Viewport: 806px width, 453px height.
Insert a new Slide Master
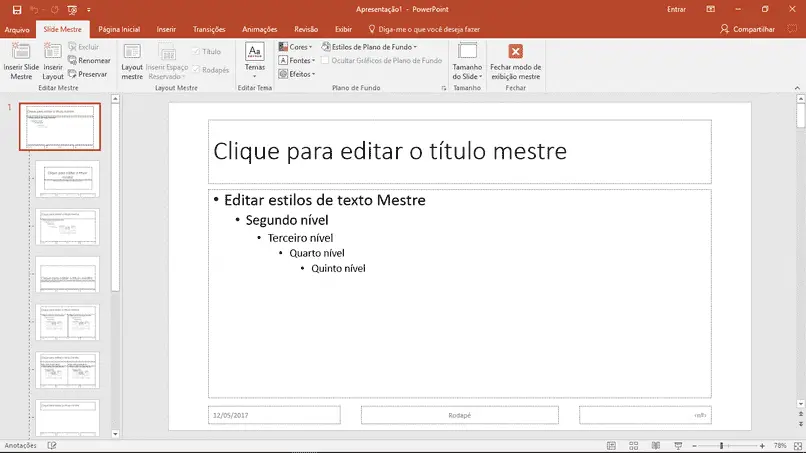click(21, 61)
